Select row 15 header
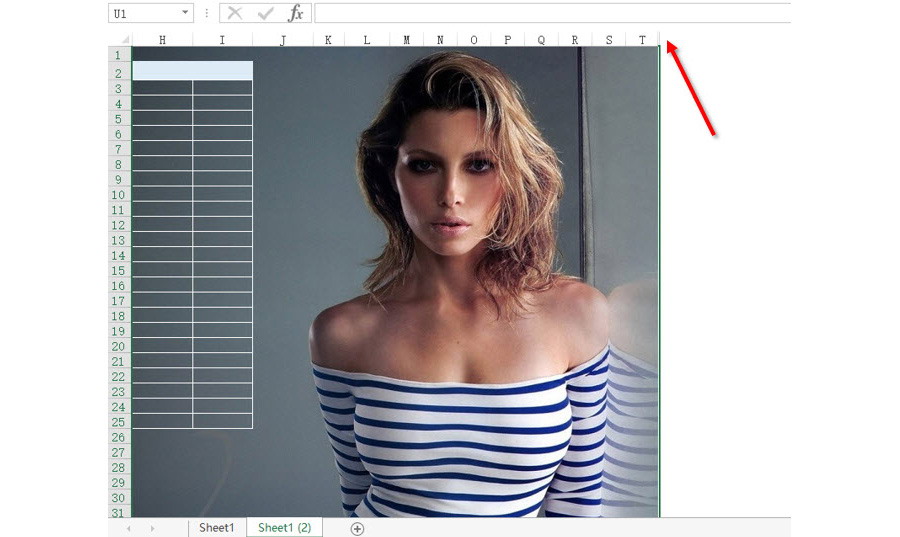Viewport: 900px width, 537px height. (x=119, y=270)
